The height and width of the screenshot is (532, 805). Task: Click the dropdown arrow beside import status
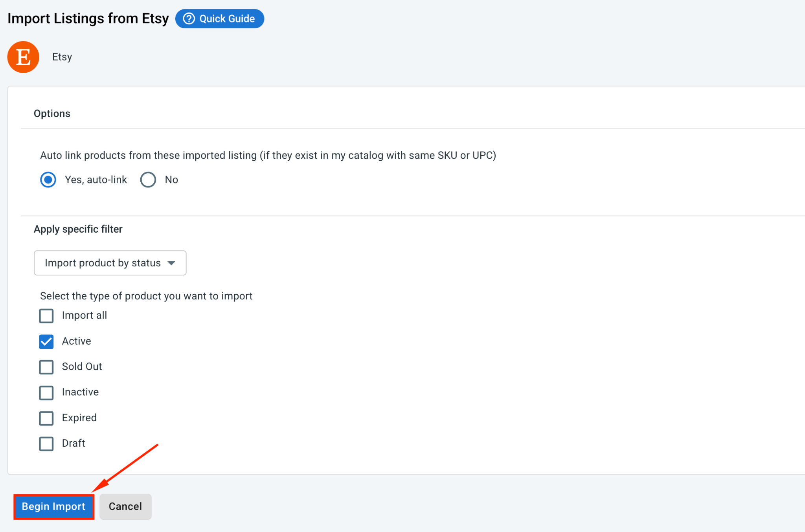171,263
